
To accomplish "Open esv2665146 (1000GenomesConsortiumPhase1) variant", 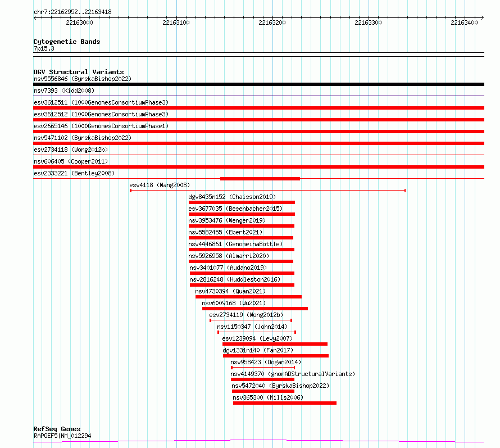I will [101, 126].
